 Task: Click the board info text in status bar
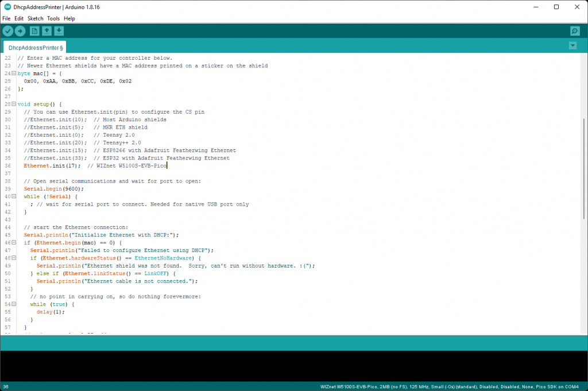(x=449, y=386)
